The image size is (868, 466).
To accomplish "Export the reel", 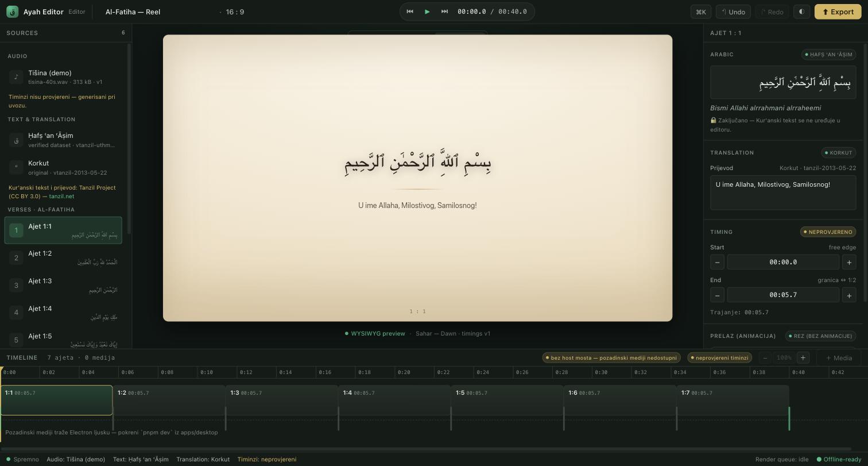I will (838, 11).
